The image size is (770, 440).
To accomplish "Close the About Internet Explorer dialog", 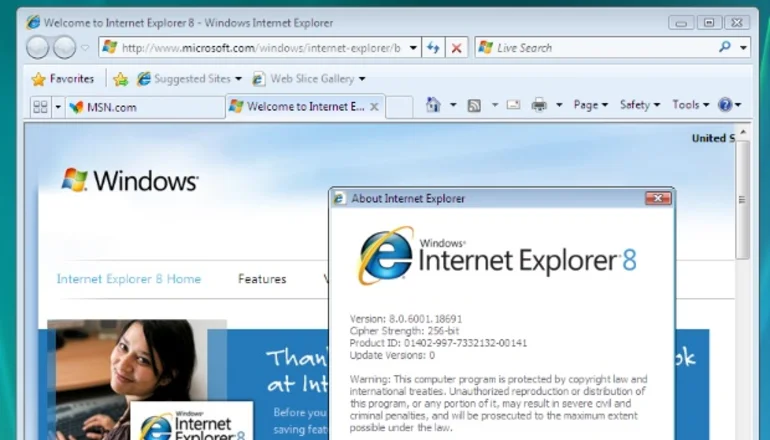I will 658,198.
